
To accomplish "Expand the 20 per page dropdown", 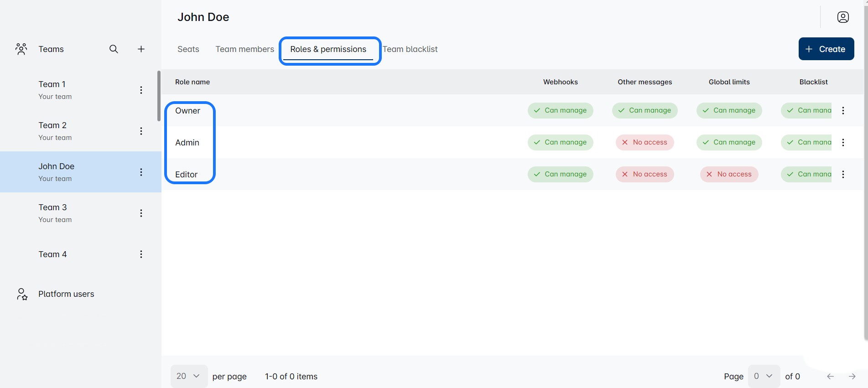I will pyautogui.click(x=189, y=376).
